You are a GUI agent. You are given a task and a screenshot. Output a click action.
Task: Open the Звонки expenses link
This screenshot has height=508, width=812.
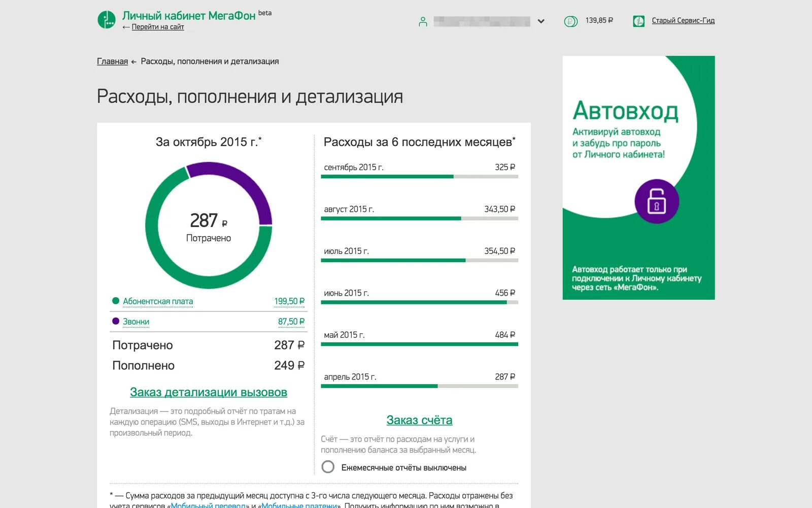click(136, 322)
